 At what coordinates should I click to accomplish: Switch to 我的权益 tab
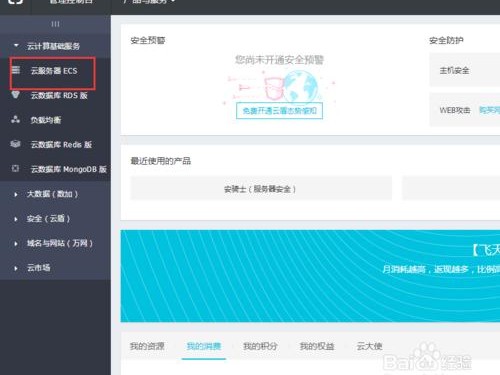pos(317,346)
